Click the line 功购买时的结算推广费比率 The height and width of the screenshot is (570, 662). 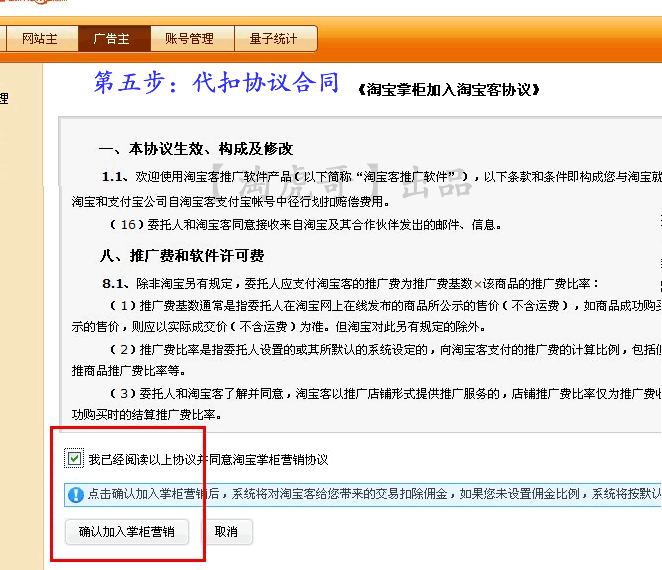147,415
